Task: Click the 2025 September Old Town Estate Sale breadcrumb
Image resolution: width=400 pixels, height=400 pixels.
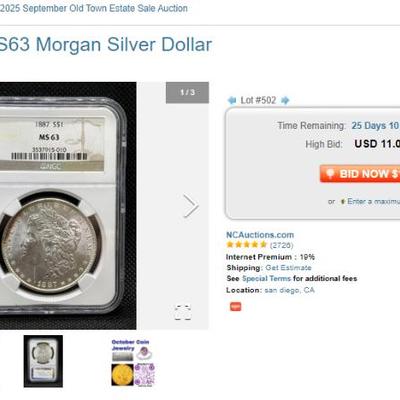Action: (x=94, y=8)
